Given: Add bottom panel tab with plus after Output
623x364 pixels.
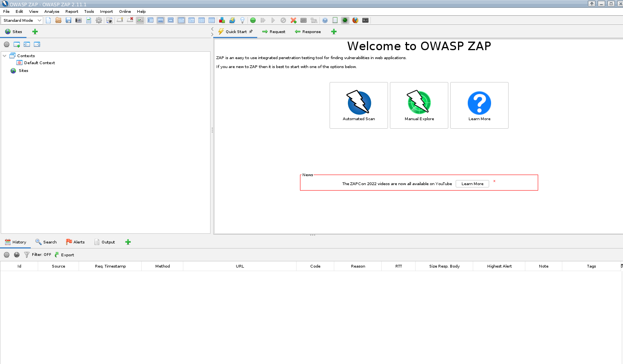Looking at the screenshot, I should tap(128, 242).
